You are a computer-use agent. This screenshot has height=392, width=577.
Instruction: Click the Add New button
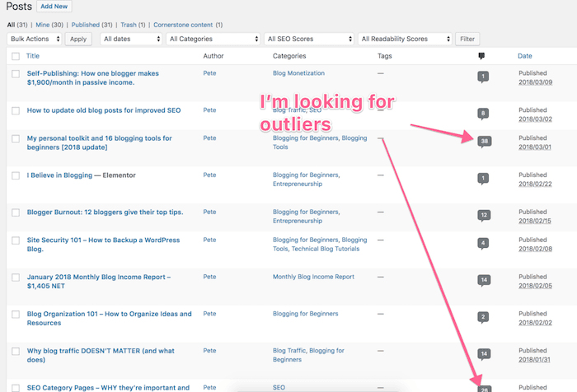[x=54, y=7]
